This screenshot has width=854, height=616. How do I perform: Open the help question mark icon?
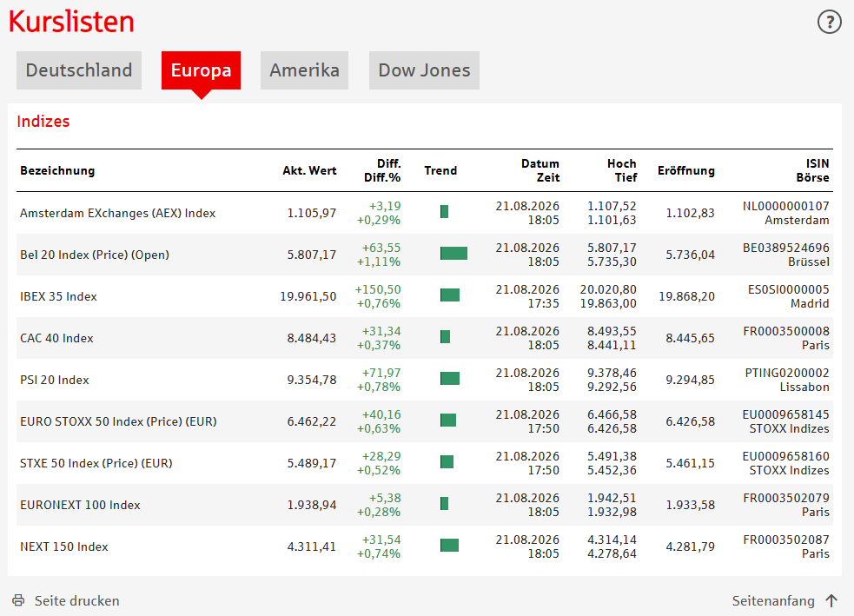pyautogui.click(x=829, y=22)
